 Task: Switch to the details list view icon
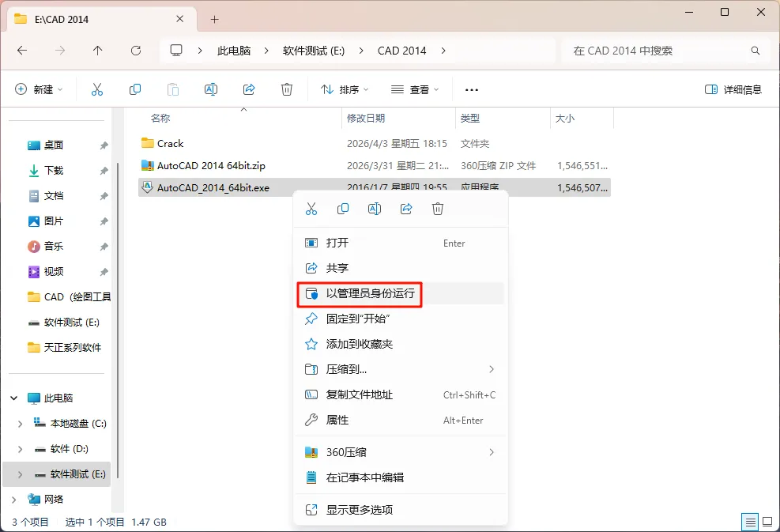click(750, 522)
